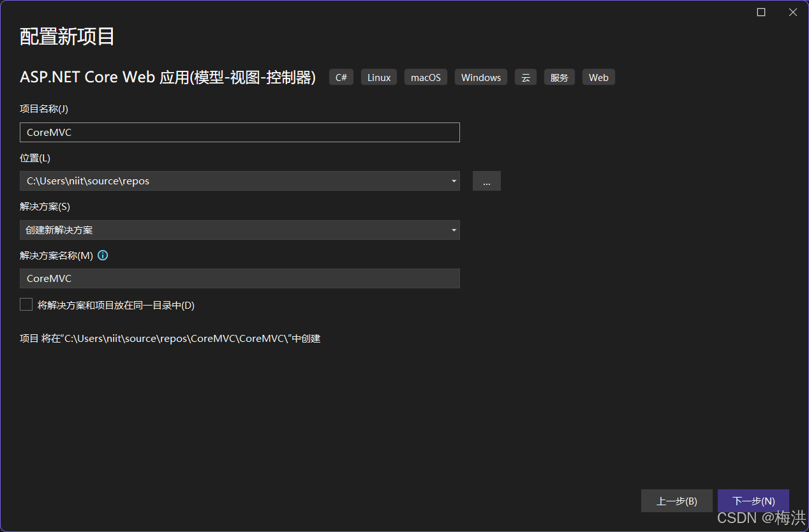Click the 解决方案名称(M) label
This screenshot has width=809, height=532.
pyautogui.click(x=57, y=255)
